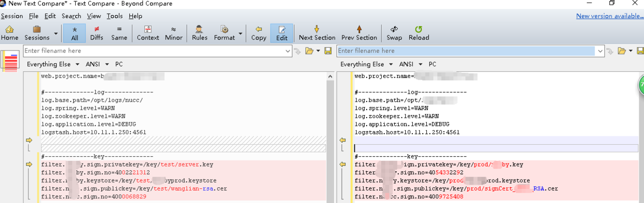Viewport: 644px width, 203px height.
Task: Jump to Next Section
Action: [x=317, y=33]
